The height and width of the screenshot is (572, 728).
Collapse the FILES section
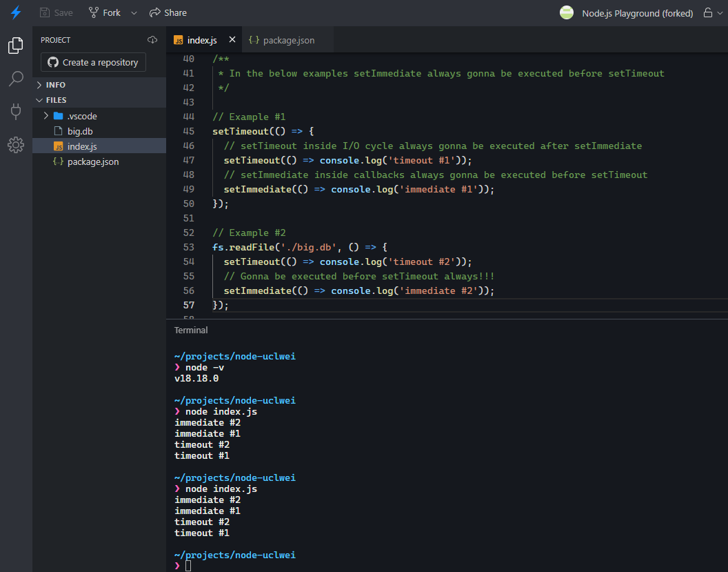(99, 100)
